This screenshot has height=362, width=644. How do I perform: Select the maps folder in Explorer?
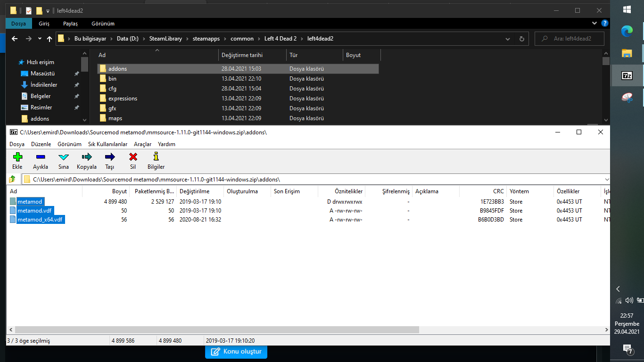coord(238,118)
